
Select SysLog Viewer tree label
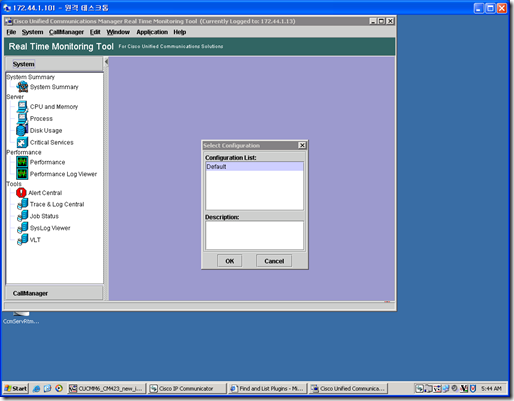(50, 228)
